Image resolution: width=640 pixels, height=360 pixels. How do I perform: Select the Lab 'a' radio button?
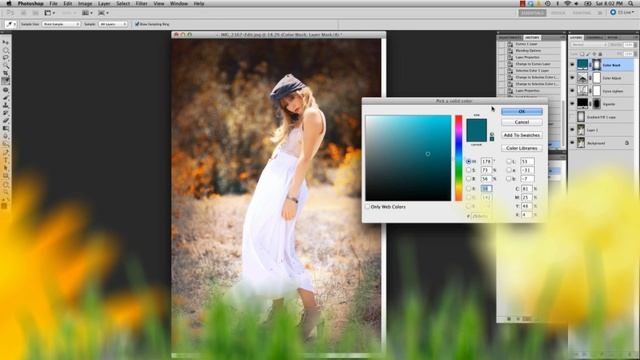coord(509,170)
